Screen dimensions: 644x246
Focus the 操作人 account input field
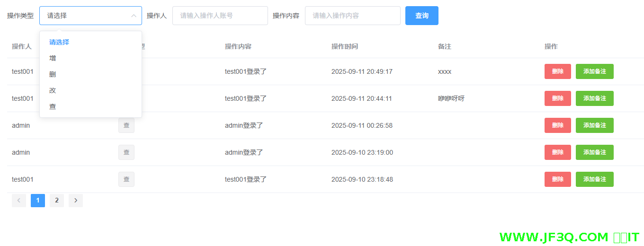click(x=220, y=16)
